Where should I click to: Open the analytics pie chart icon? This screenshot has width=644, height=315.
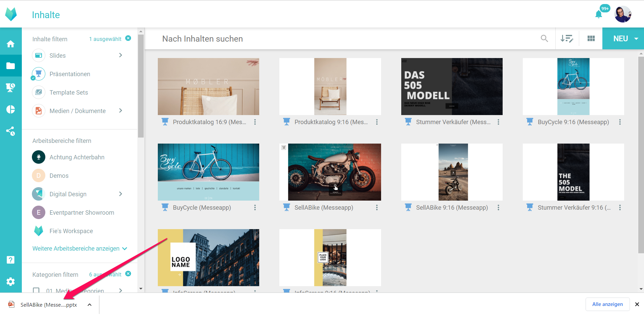[11, 109]
